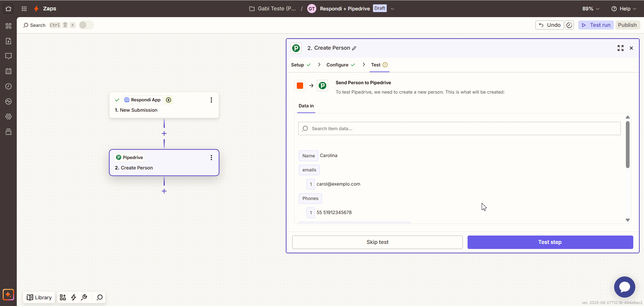Go to the Configure tab
Image resolution: width=644 pixels, height=306 pixels.
[x=341, y=65]
